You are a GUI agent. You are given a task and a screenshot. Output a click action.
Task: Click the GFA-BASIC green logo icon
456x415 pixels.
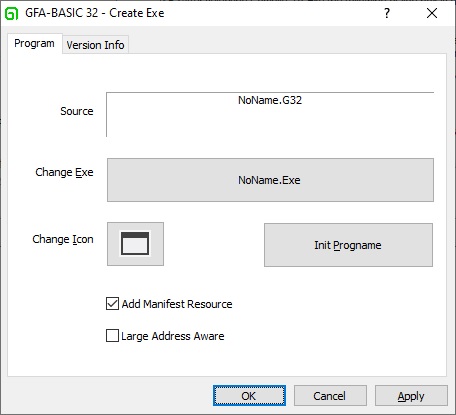(x=12, y=14)
